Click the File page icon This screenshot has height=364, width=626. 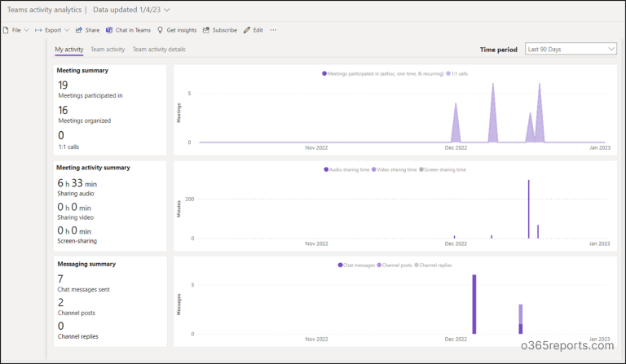tap(6, 30)
